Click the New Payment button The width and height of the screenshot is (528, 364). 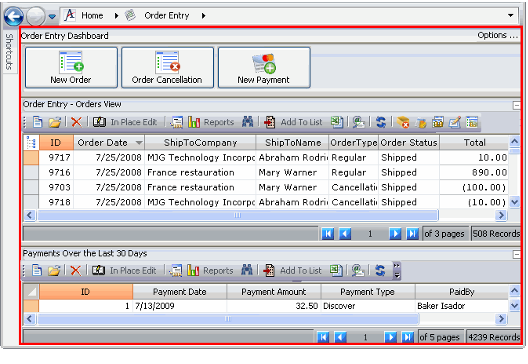pyautogui.click(x=264, y=68)
